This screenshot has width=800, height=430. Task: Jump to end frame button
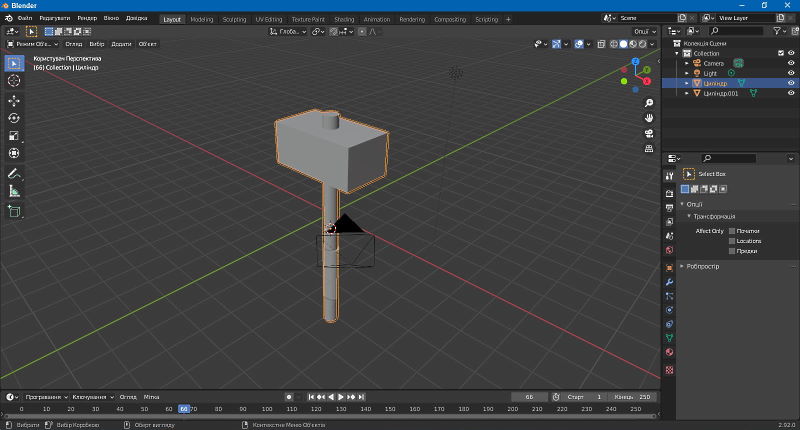click(x=361, y=397)
